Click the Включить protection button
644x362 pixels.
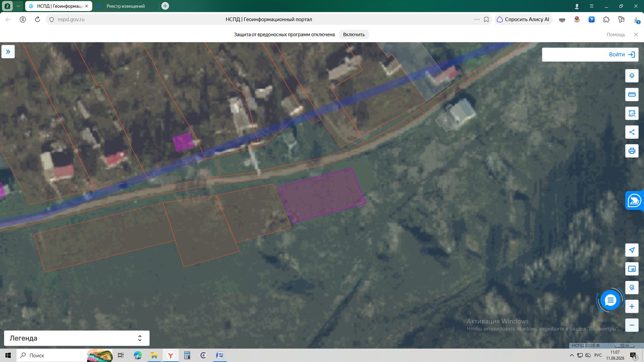(354, 34)
